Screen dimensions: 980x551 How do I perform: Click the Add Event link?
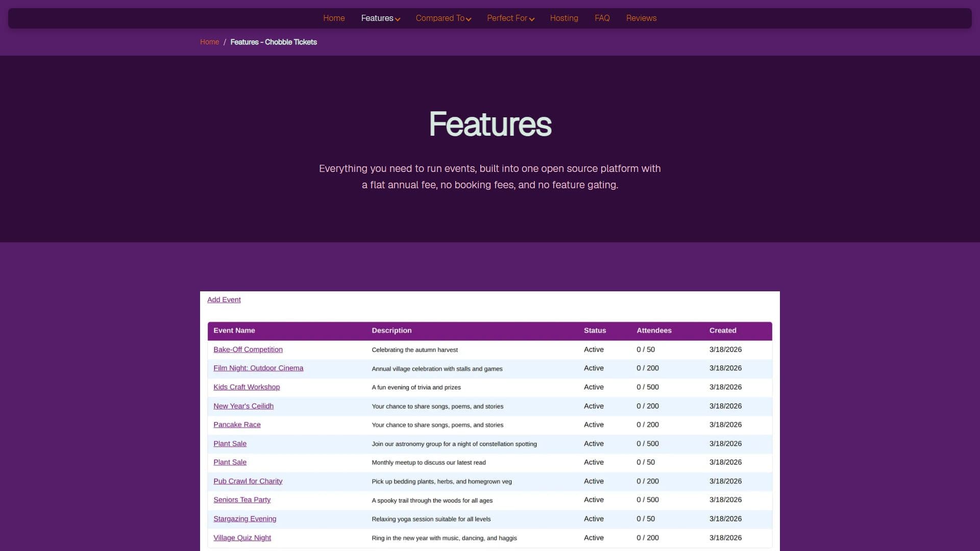(224, 299)
